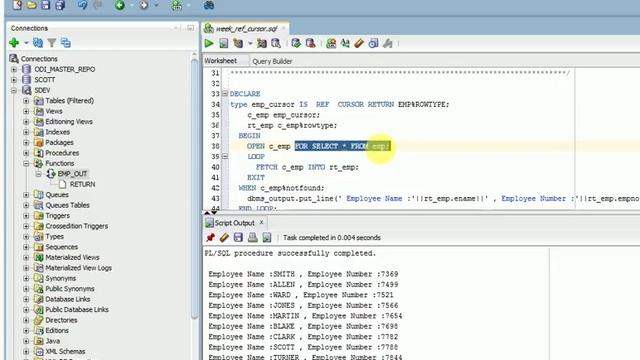
Task: Switch to the Query Builder tab
Action: tap(272, 61)
